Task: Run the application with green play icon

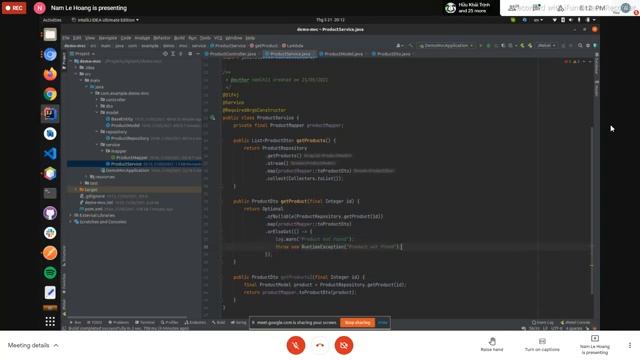Action: pyautogui.click(x=480, y=46)
